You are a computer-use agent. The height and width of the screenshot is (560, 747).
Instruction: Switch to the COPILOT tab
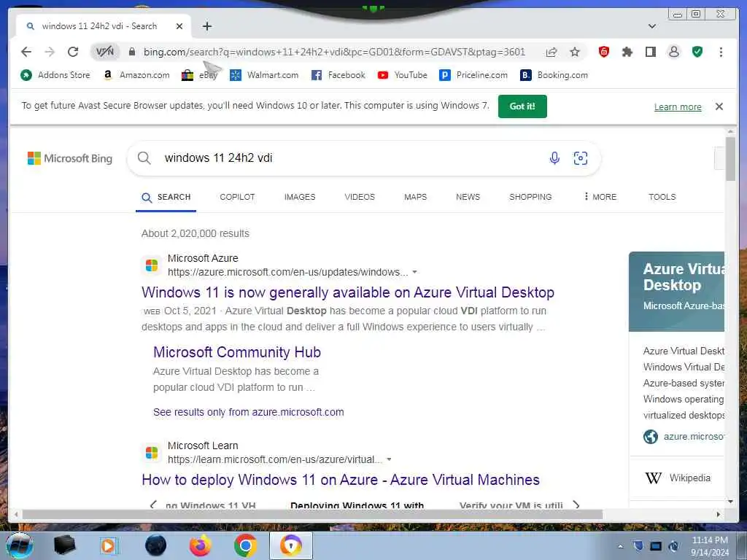(x=237, y=197)
